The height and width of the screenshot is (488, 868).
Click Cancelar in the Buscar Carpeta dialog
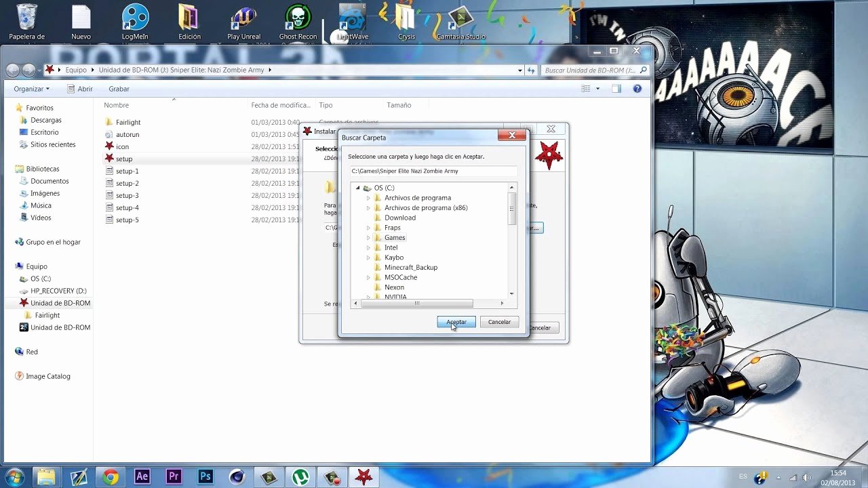tap(500, 322)
